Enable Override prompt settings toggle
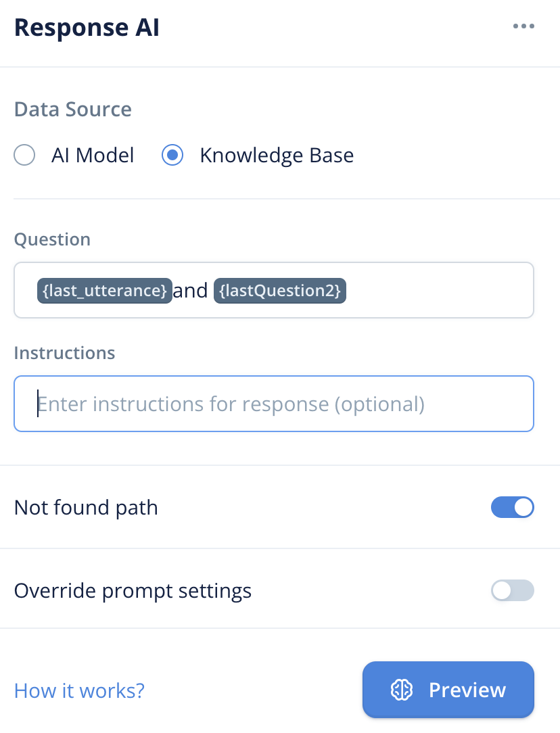 pos(513,590)
